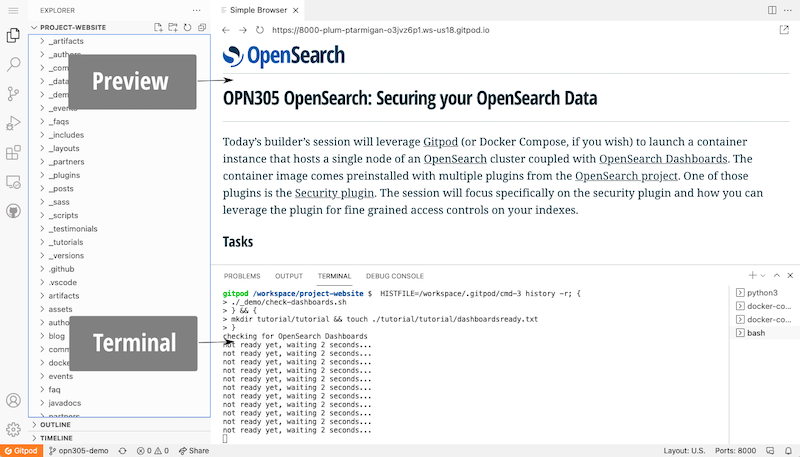Click the New Folder icon in Explorer
800x457 pixels.
click(x=173, y=28)
